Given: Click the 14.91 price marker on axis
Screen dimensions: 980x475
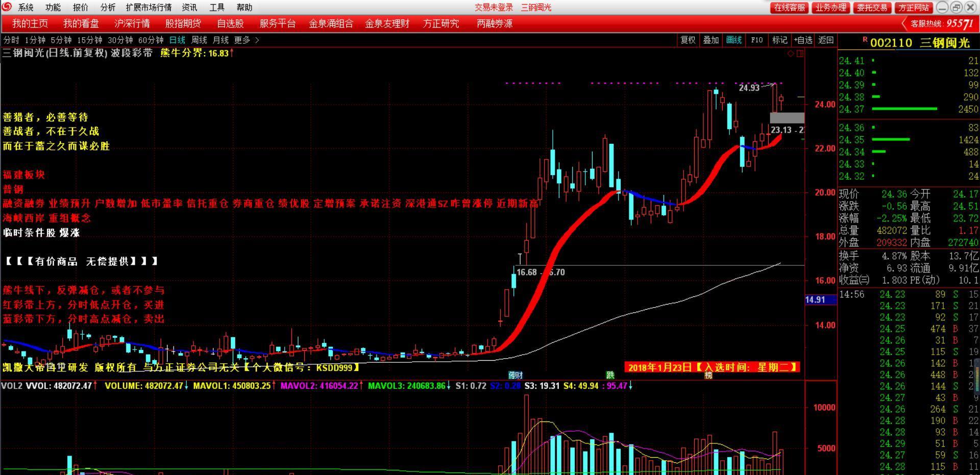Looking at the screenshot, I should pos(821,299).
